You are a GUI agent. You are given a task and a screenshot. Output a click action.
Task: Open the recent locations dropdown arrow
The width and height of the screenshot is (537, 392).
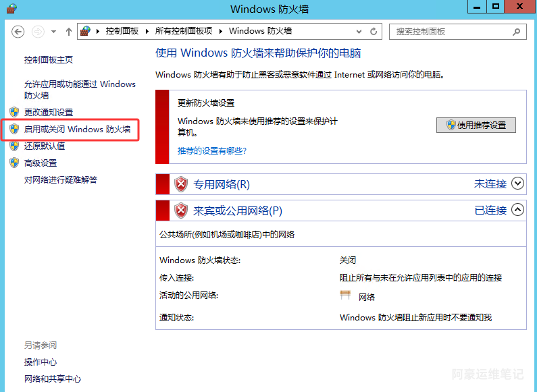pos(54,32)
